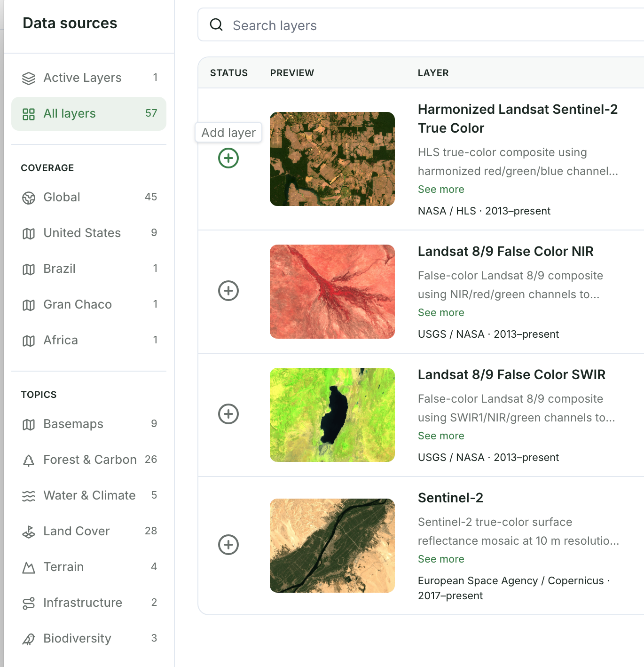Add the Harmonized Landsat Sentinel-2 True Color layer
This screenshot has height=667, width=644.
(x=228, y=158)
